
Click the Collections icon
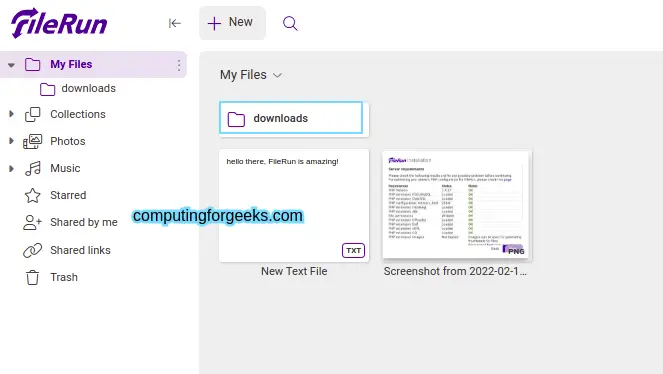pyautogui.click(x=33, y=115)
